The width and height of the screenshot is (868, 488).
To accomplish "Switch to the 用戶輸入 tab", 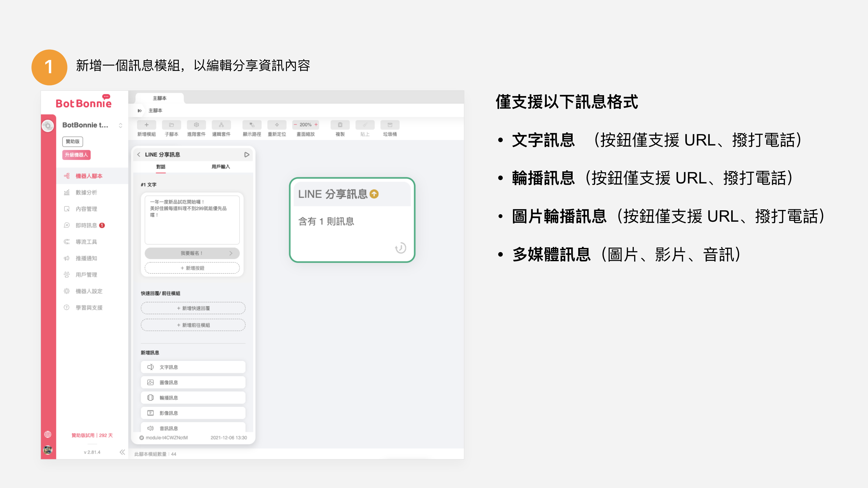I will pyautogui.click(x=220, y=167).
